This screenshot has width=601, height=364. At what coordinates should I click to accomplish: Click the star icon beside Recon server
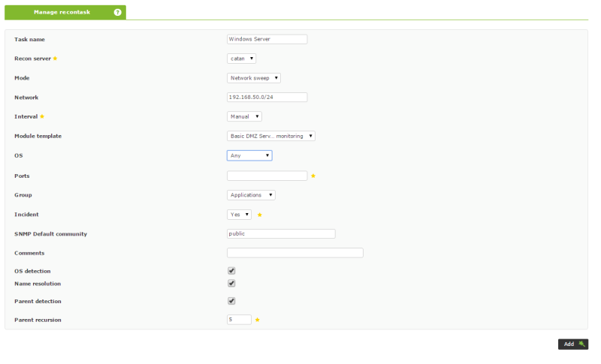tap(55, 59)
